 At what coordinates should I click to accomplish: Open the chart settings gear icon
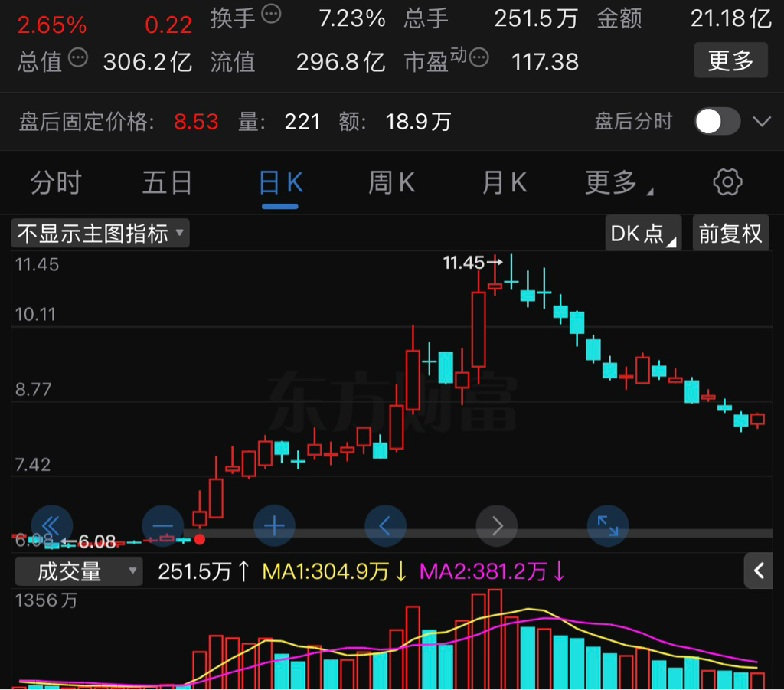tap(727, 182)
